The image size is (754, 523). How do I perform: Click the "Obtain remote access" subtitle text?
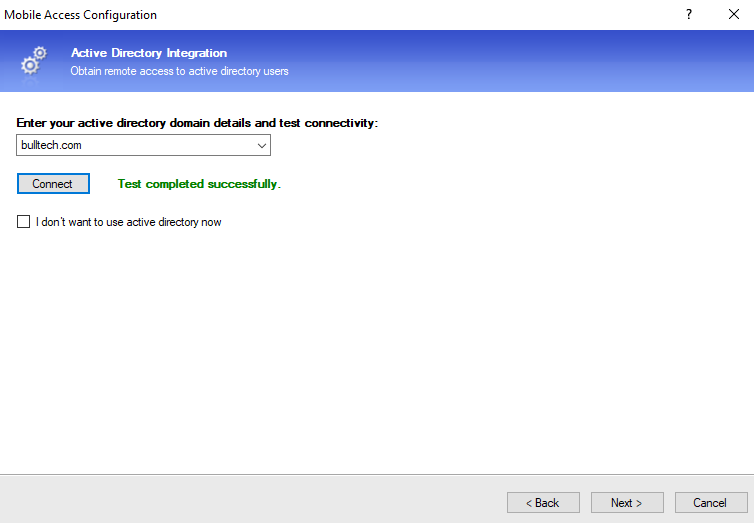point(179,72)
